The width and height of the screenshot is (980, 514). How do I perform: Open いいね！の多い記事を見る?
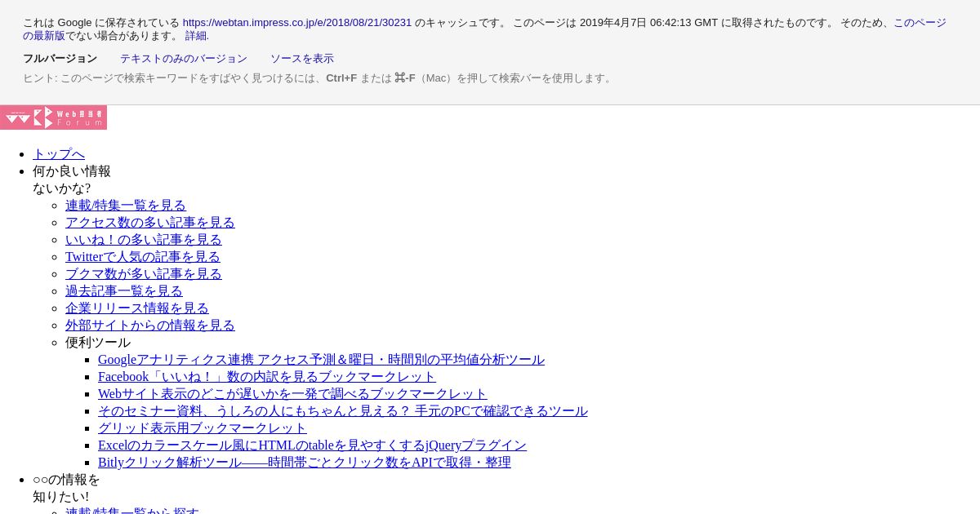tap(144, 240)
